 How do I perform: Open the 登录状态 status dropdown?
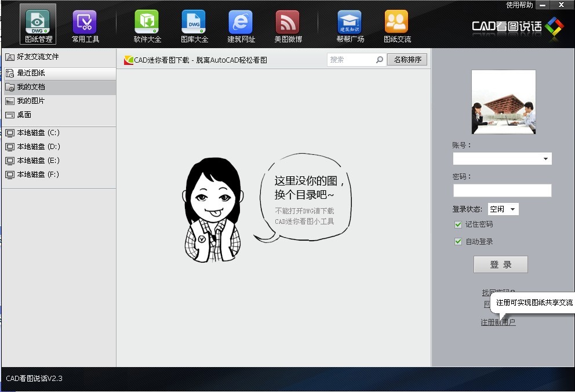pos(512,209)
